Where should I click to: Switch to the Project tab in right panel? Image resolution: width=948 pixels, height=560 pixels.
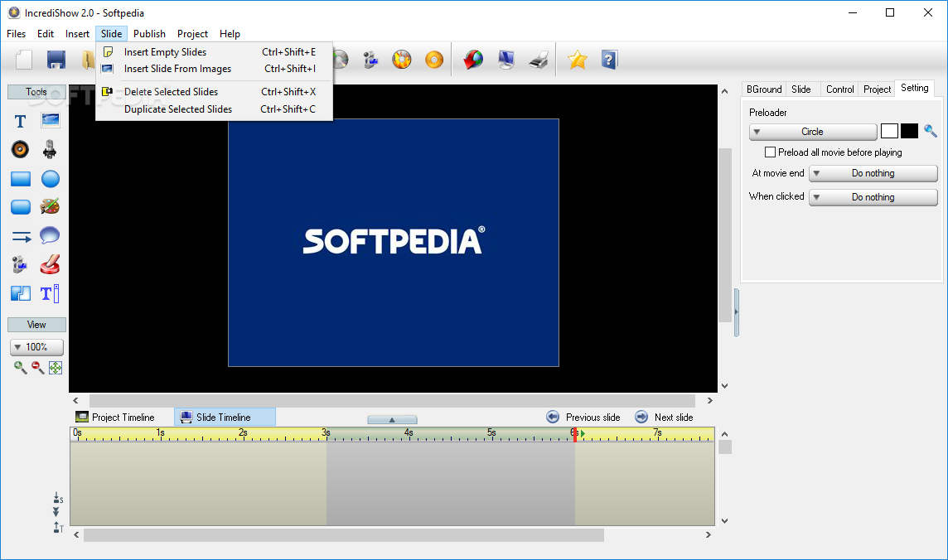tap(877, 89)
